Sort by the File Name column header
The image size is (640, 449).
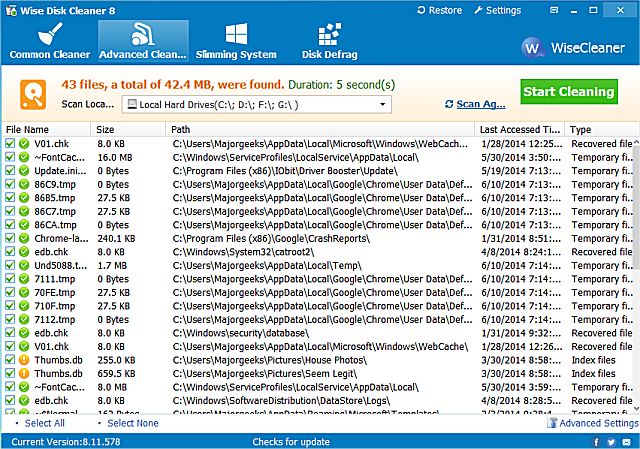(x=46, y=129)
